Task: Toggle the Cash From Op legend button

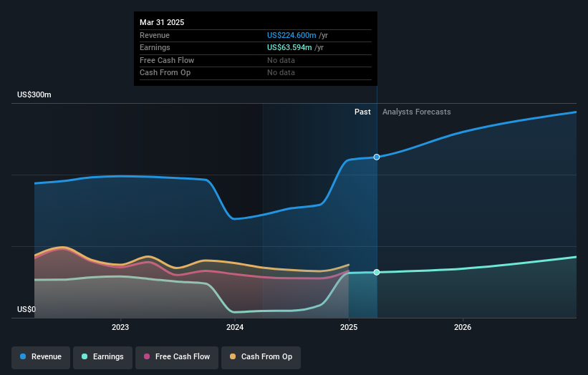Action: click(261, 357)
